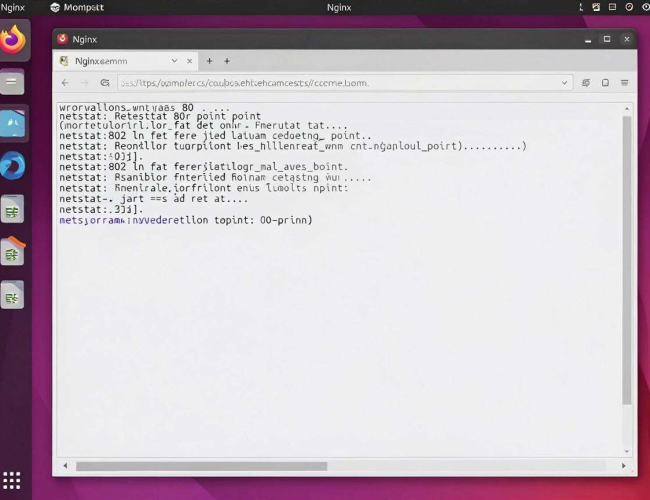Select the Nginxemm tab
The image size is (650, 500).
click(126, 61)
